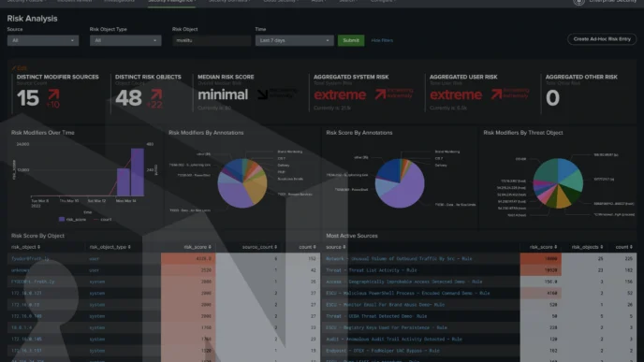Open Audit - Anomalous Audit Trail Activity rule
The height and width of the screenshot is (362, 644).
[x=394, y=340]
